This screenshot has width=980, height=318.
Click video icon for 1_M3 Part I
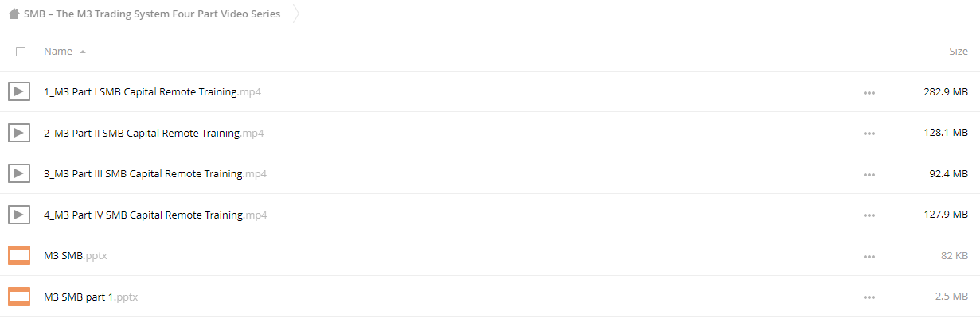pos(19,92)
